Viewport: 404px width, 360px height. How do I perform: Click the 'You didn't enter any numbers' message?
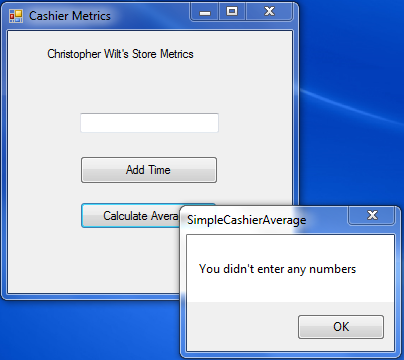point(277,269)
